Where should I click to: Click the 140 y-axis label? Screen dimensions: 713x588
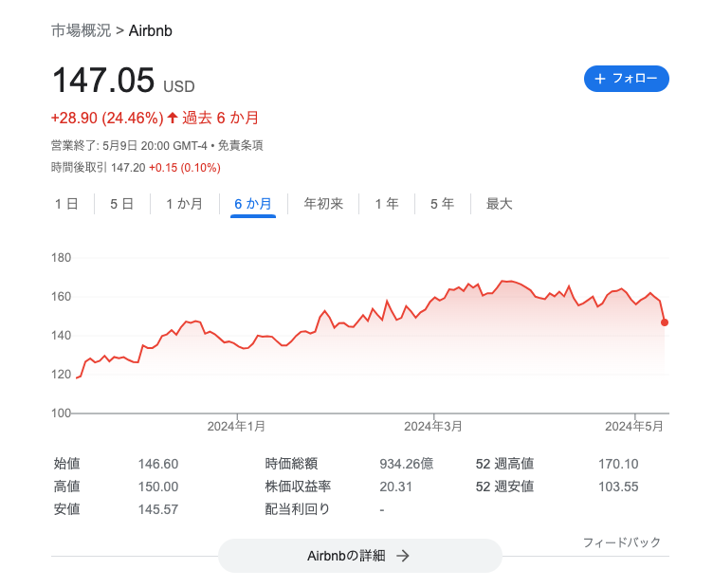61,336
